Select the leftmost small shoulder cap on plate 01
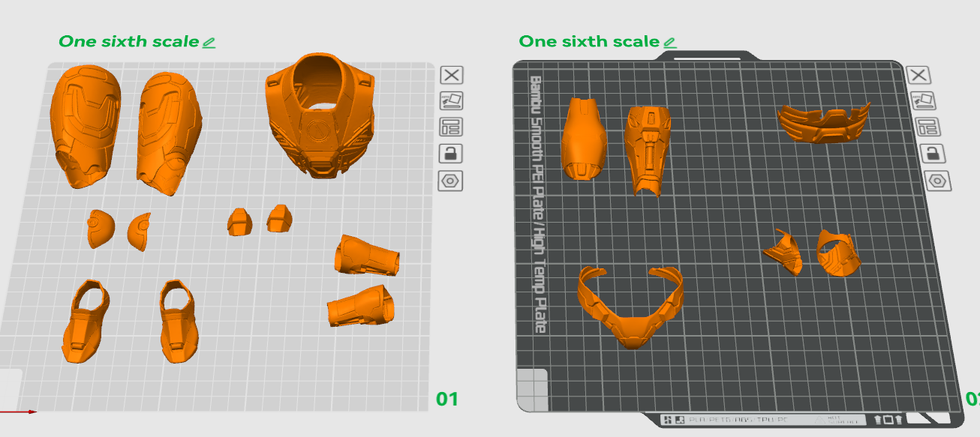980x437 pixels. (x=100, y=229)
